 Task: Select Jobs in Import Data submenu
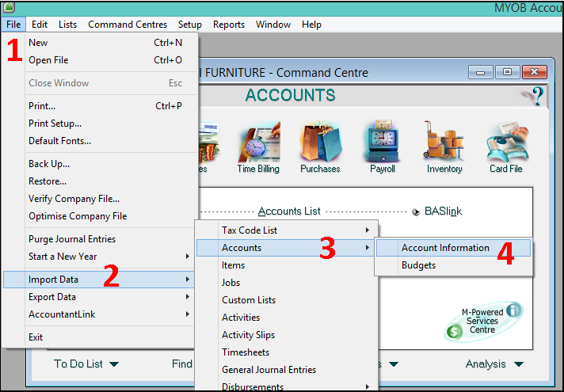coord(286,283)
